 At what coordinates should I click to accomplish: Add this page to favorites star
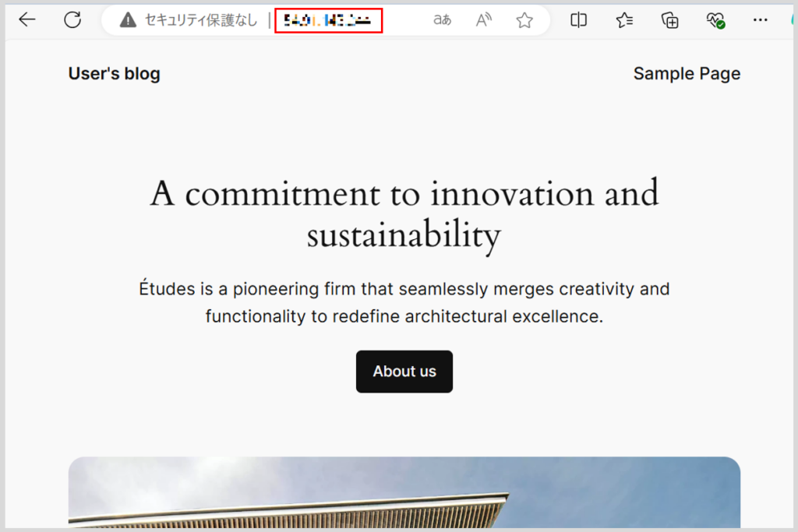[524, 20]
